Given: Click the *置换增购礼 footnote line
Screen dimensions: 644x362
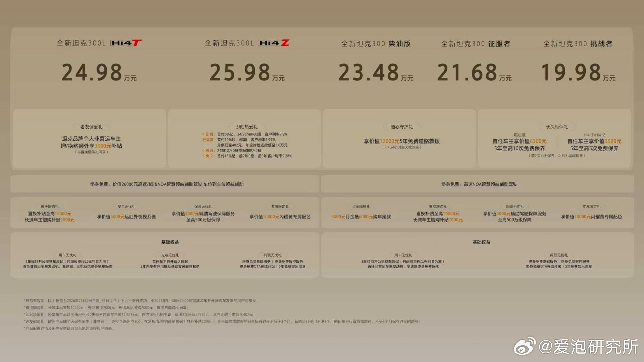Looking at the screenshot, I should [106, 308].
